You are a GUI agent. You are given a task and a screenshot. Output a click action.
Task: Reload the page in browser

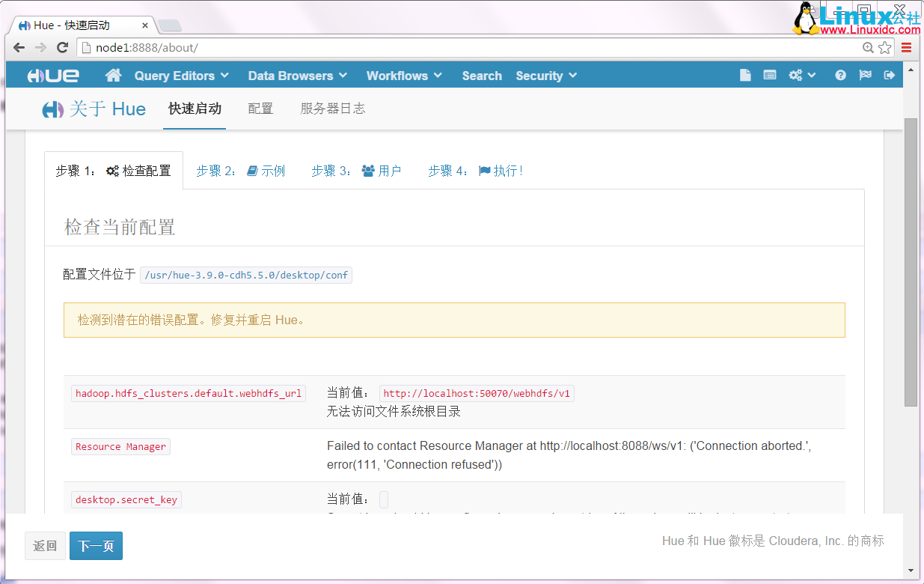click(x=63, y=48)
